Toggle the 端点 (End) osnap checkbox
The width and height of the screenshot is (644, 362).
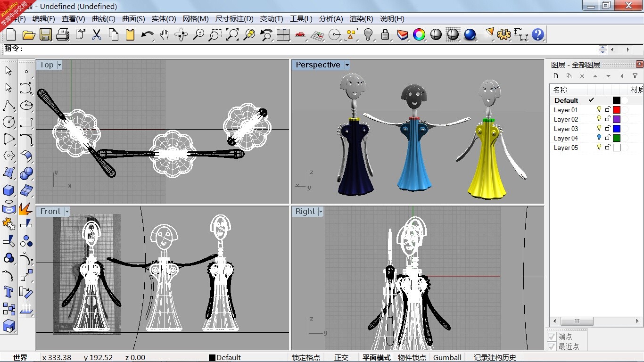tap(552, 337)
